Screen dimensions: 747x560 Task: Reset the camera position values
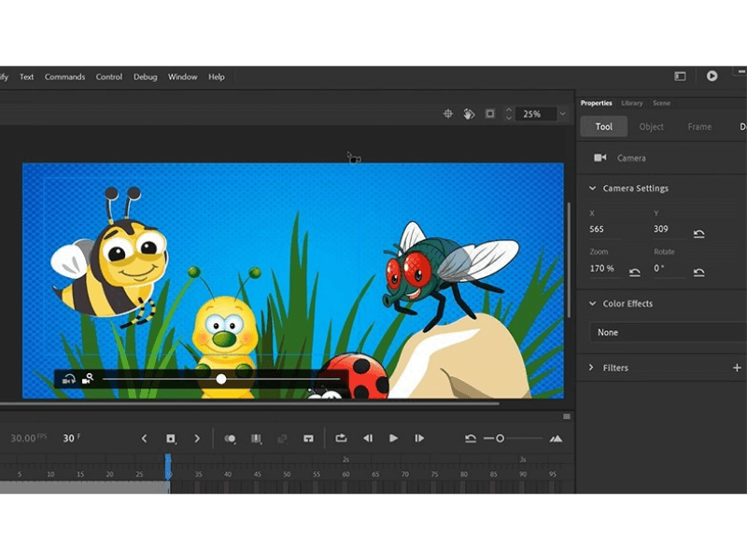tap(698, 233)
